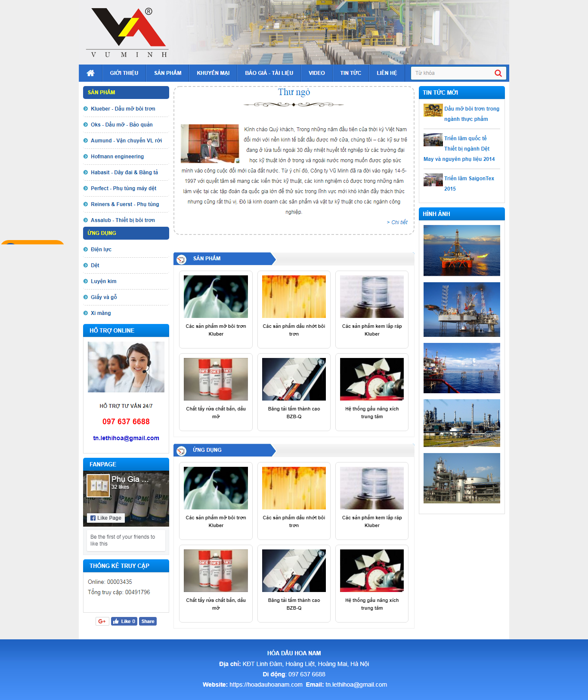Click dầu nhớt bôi trơn image in Sản Phẩm section
The height and width of the screenshot is (700, 588).
point(294,296)
